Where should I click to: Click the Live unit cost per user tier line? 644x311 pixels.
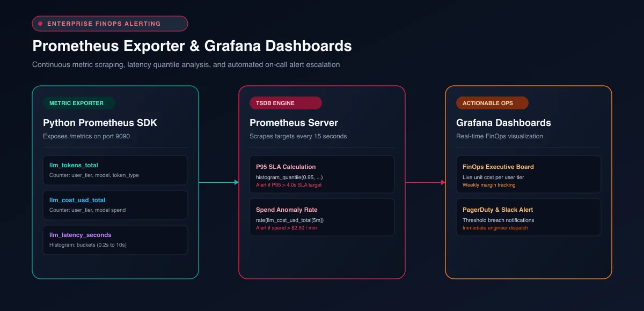point(493,177)
